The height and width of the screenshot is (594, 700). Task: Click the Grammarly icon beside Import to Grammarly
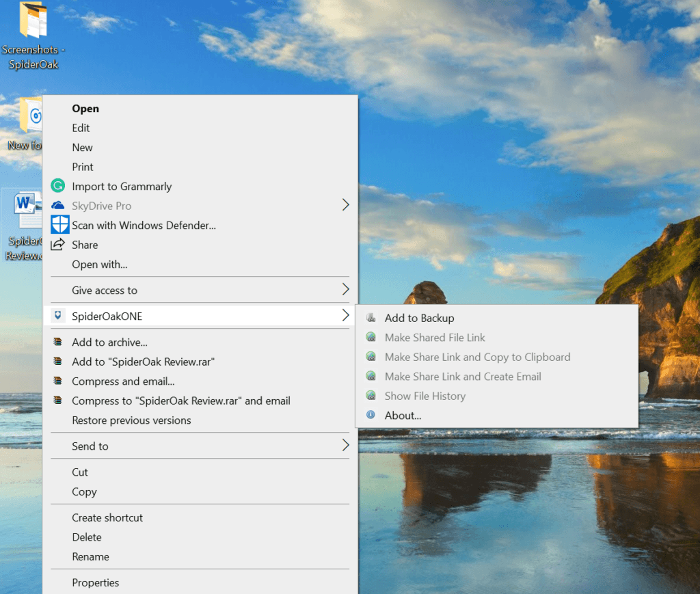[57, 186]
